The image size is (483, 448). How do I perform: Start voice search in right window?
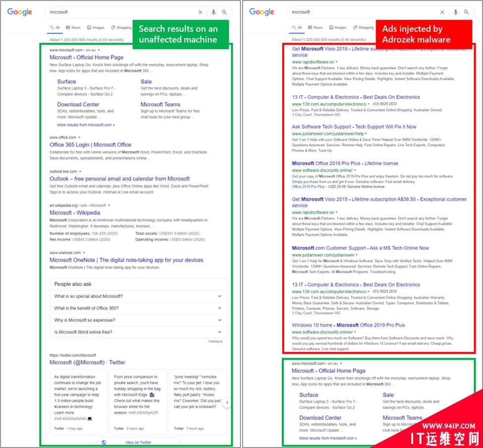456,12
